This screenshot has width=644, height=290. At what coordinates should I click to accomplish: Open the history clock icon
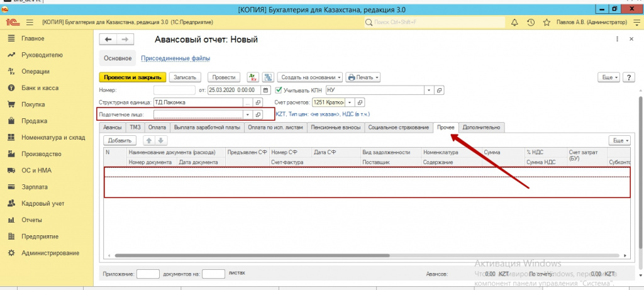pos(530,22)
